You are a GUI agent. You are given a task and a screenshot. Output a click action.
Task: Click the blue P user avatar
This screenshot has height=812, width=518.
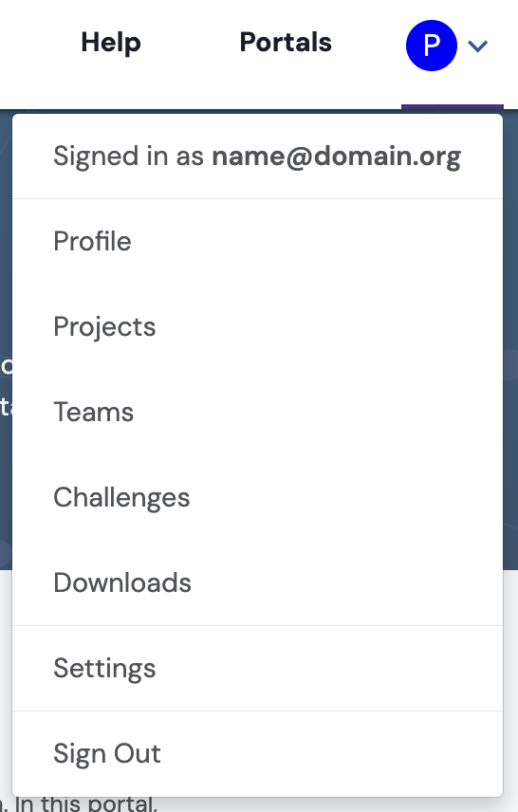coord(432,46)
